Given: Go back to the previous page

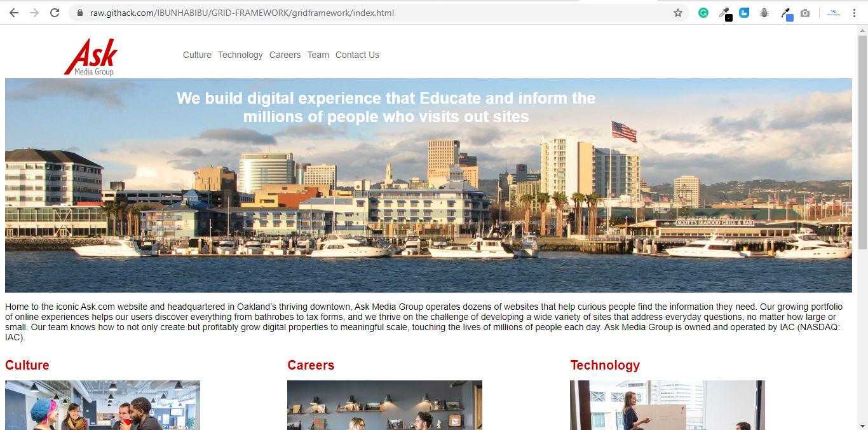Looking at the screenshot, I should coord(14,13).
